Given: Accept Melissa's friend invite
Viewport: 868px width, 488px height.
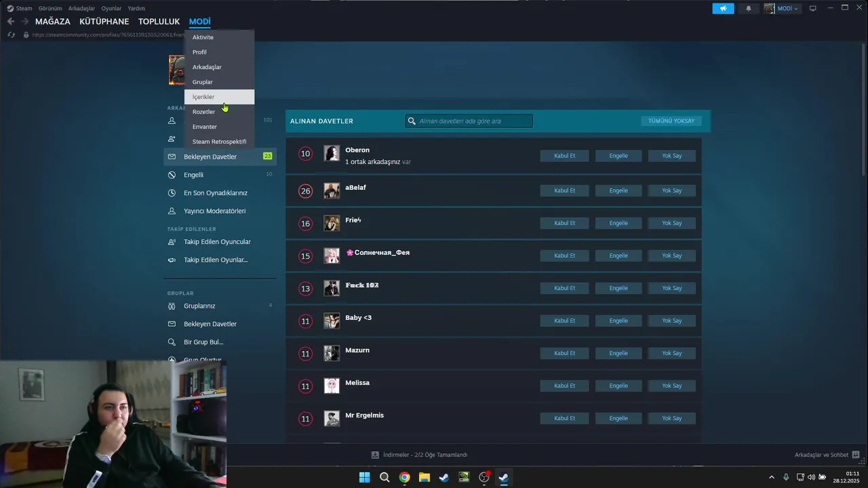Looking at the screenshot, I should (x=564, y=386).
